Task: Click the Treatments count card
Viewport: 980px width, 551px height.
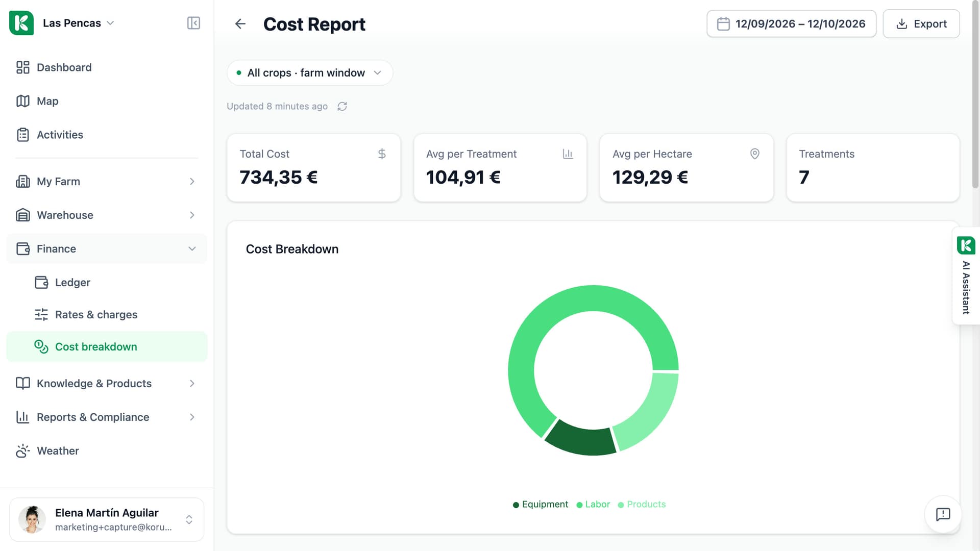Action: 873,168
